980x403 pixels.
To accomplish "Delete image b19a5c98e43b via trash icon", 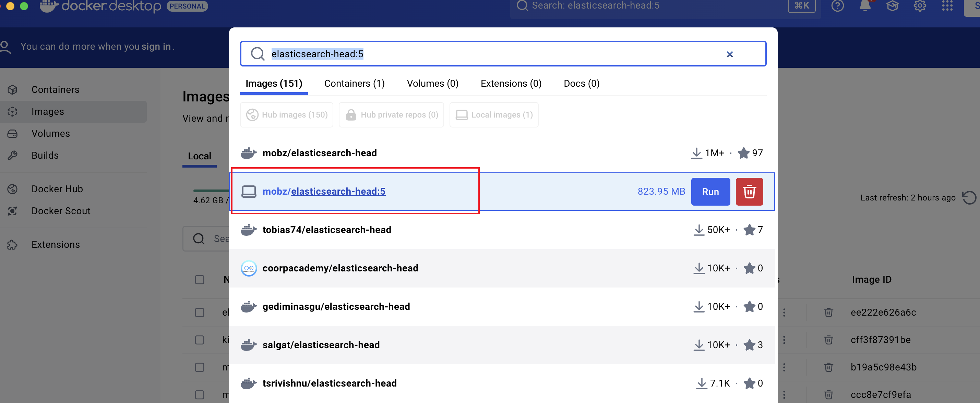I will tap(828, 367).
